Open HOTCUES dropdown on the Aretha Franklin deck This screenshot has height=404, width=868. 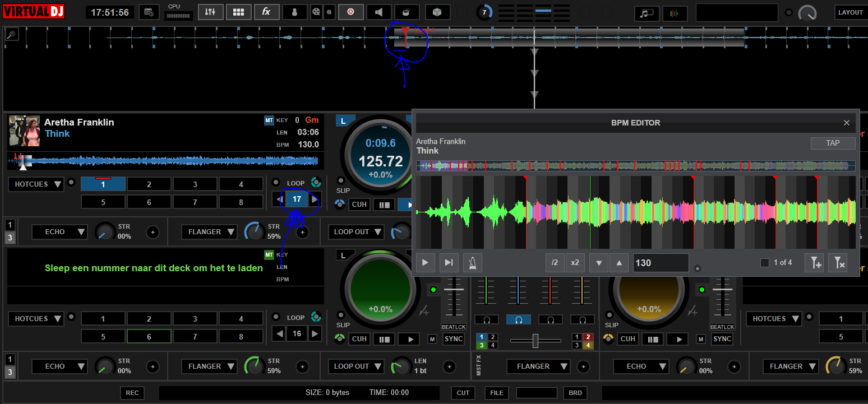coord(36,184)
